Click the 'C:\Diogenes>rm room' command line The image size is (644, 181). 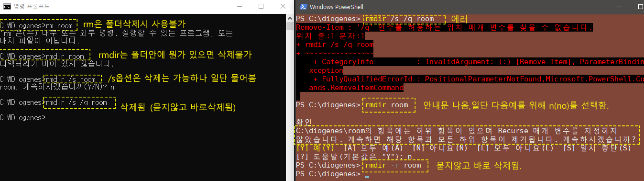pyautogui.click(x=36, y=25)
